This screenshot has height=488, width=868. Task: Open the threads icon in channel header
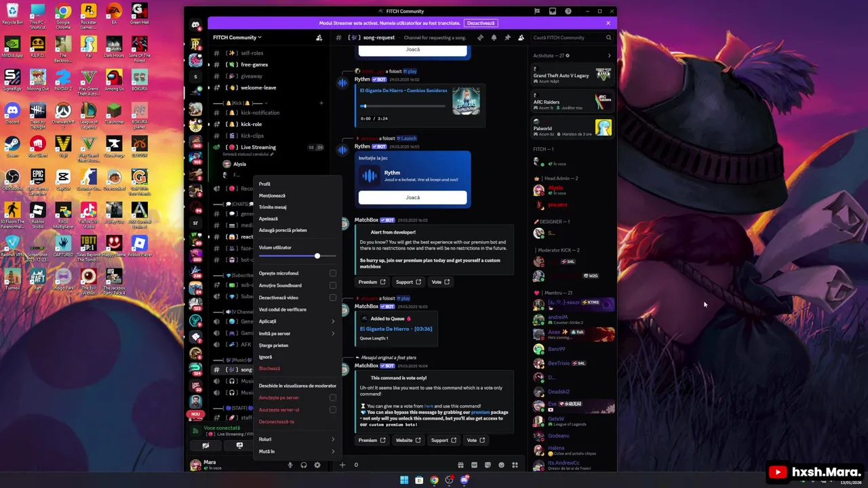click(x=480, y=38)
